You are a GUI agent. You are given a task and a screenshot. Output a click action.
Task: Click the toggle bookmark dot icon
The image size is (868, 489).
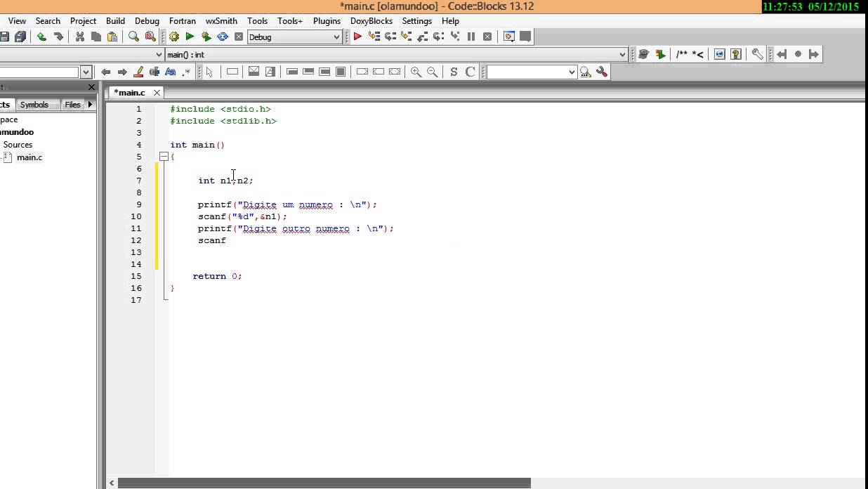[798, 54]
